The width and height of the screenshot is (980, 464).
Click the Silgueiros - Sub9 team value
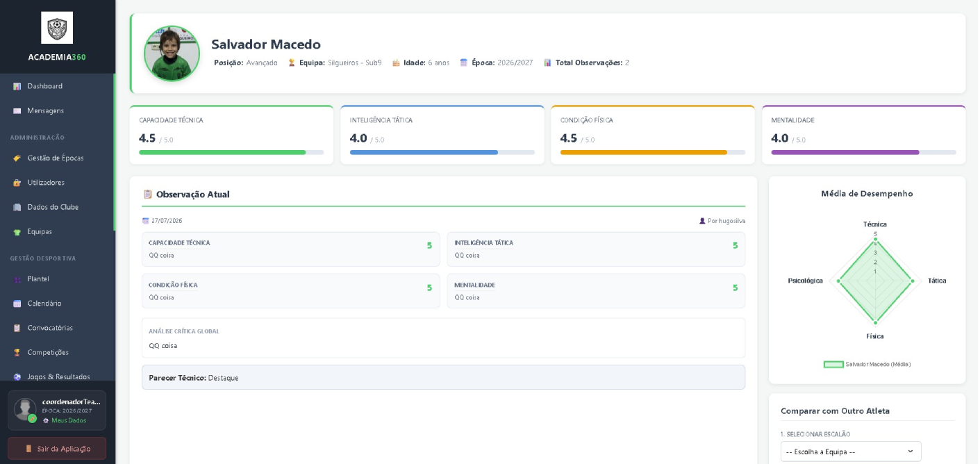pos(355,63)
